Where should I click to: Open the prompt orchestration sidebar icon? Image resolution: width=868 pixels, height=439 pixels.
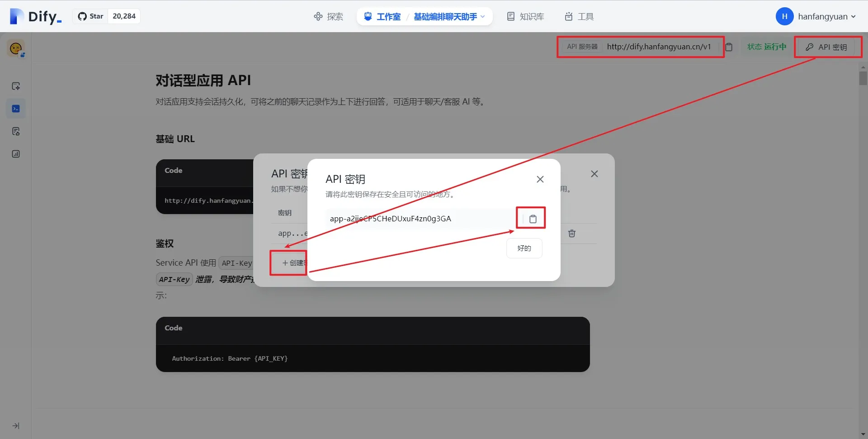tap(16, 86)
